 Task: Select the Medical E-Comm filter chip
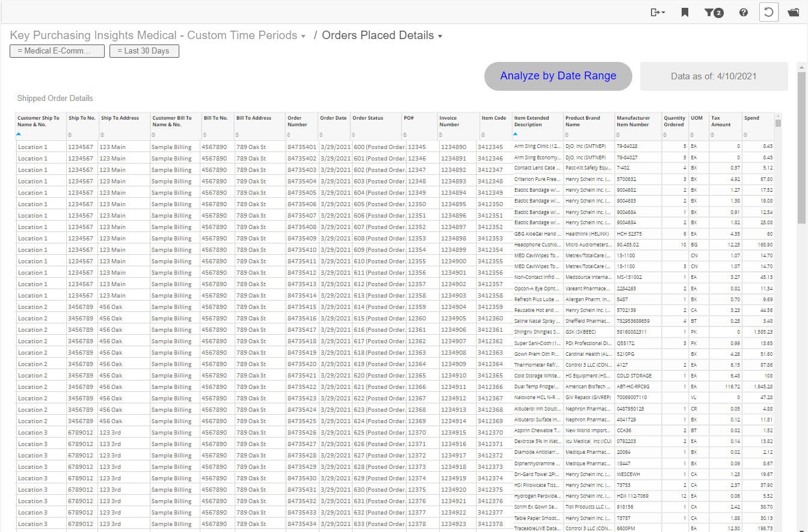pos(57,51)
